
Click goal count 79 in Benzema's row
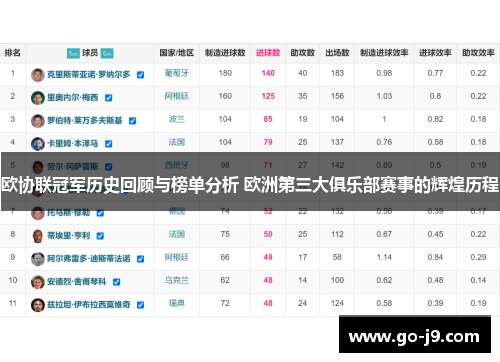(x=268, y=142)
